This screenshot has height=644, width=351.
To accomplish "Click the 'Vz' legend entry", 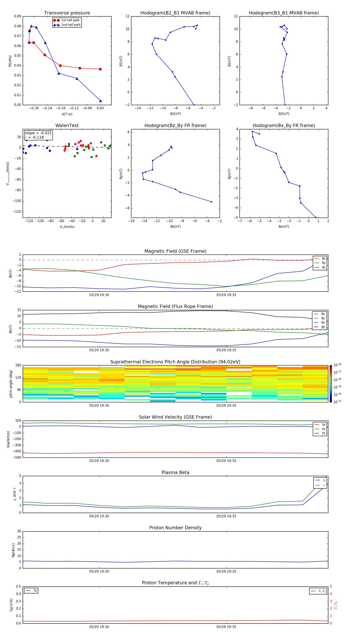I will click(320, 433).
